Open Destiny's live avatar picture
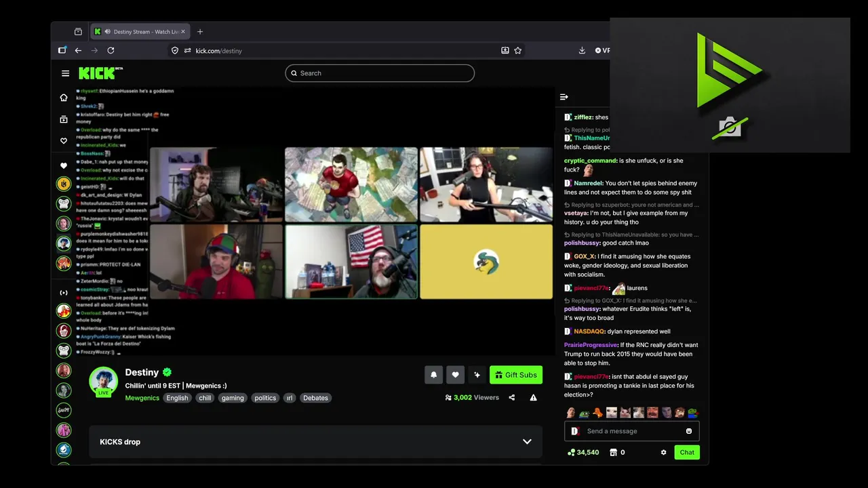This screenshot has width=868, height=488. (104, 382)
